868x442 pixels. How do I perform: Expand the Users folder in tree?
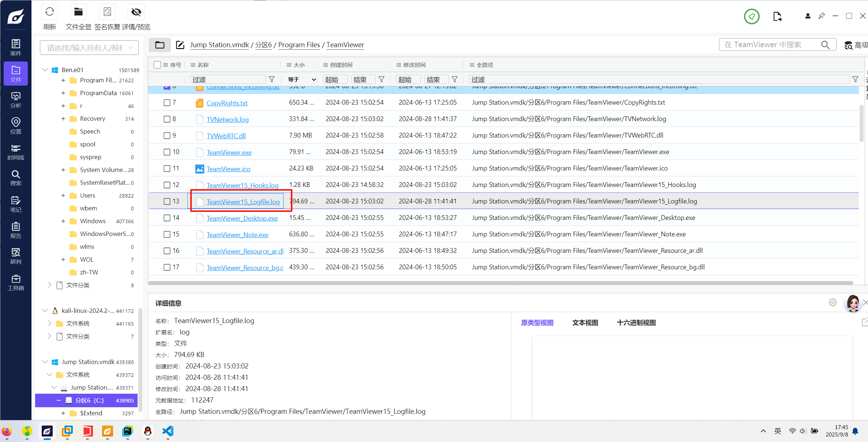click(x=63, y=195)
